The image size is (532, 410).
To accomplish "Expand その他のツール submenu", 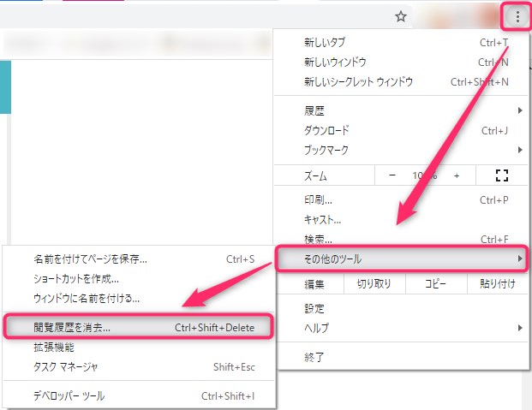I will 402,259.
